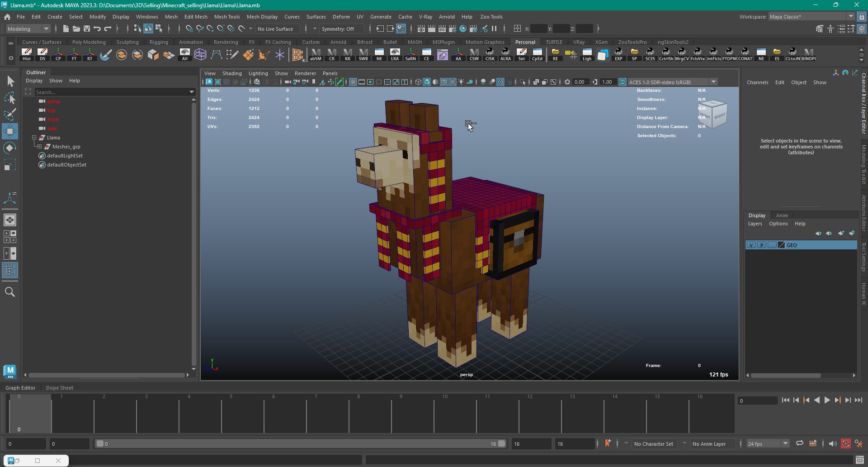
Task: Click the MrgCV python shelf button
Action: pos(682,54)
